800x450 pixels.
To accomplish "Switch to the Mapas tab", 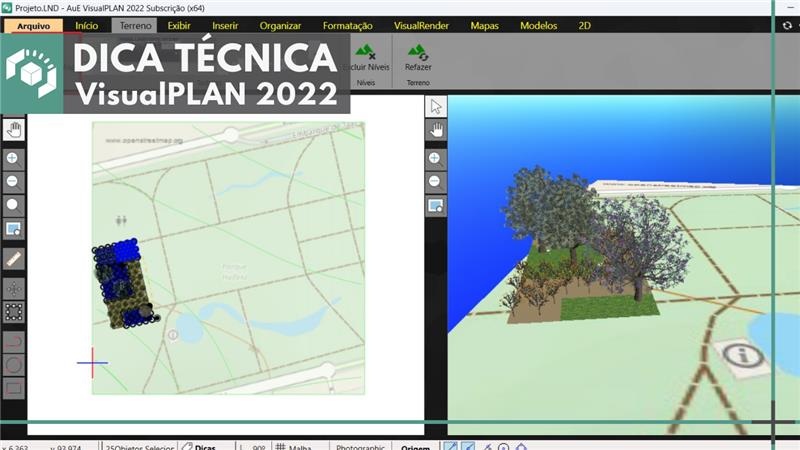I will tap(484, 26).
